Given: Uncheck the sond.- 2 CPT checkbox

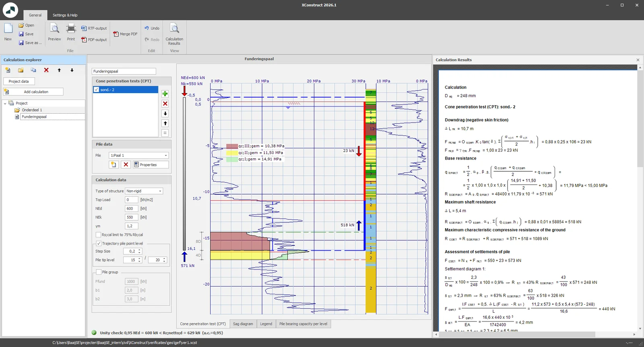Looking at the screenshot, I should pos(96,89).
